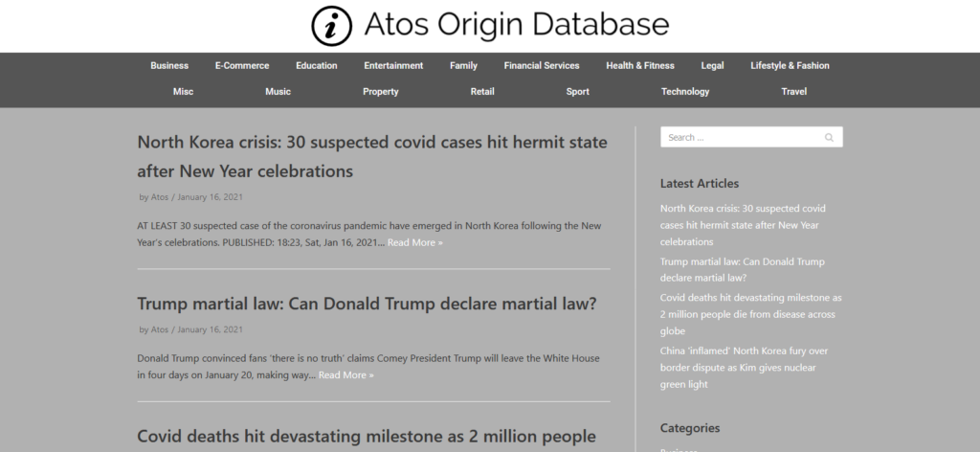
Task: Go to the Education section
Action: tap(316, 66)
